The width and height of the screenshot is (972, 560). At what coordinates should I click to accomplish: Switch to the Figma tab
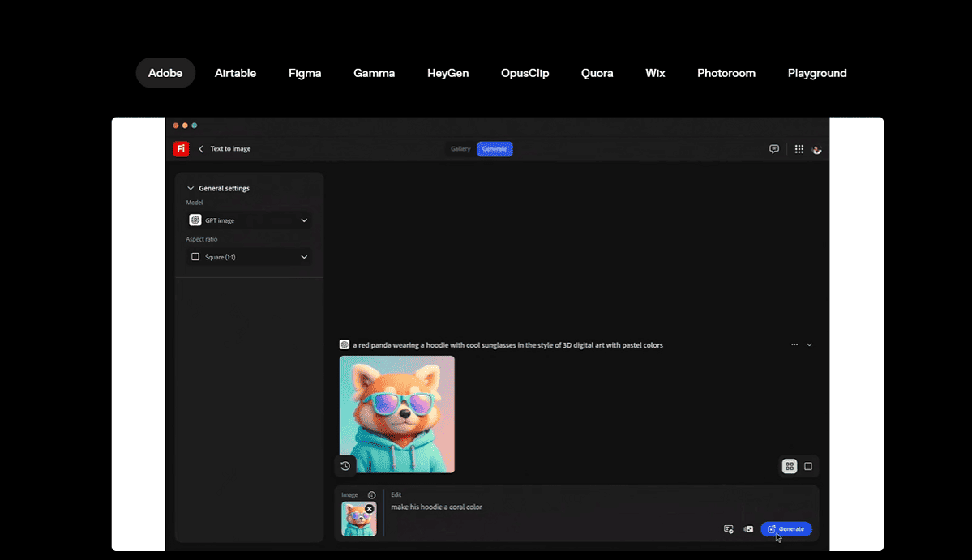(305, 73)
